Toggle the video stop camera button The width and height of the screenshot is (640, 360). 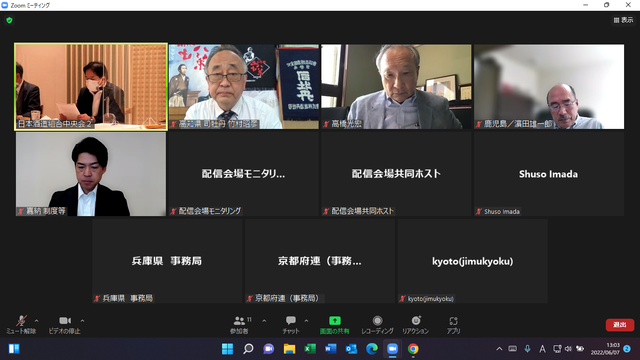point(65,321)
